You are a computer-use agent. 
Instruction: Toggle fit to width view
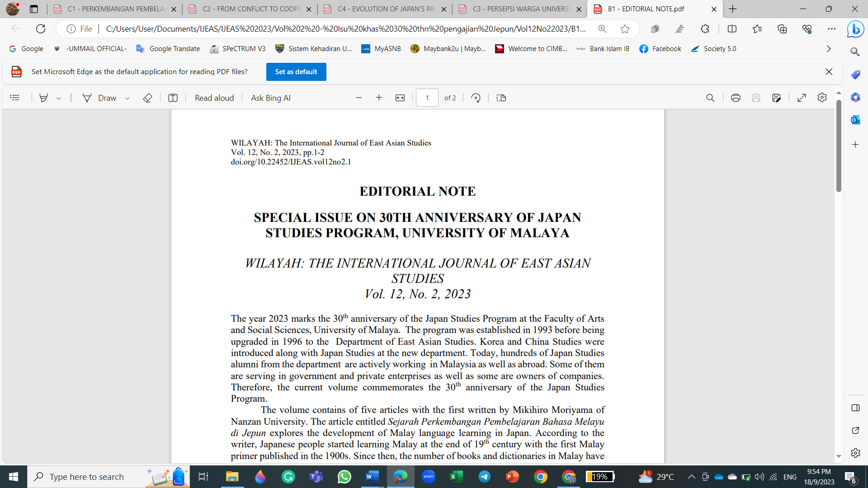point(400,98)
